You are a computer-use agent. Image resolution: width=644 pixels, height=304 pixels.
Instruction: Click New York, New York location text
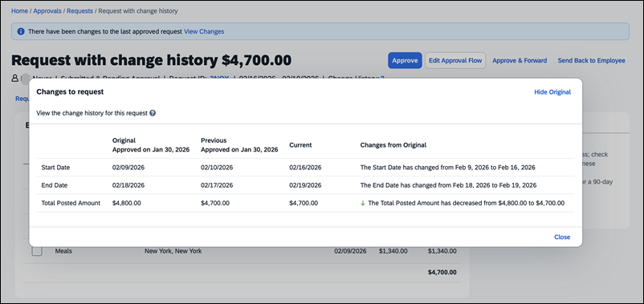tap(173, 251)
